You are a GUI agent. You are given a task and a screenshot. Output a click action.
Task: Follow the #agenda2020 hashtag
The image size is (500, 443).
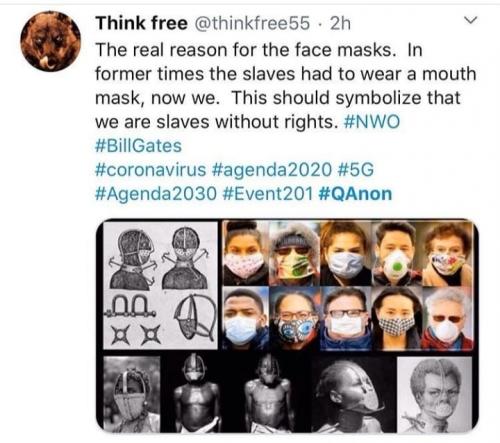[x=271, y=169]
